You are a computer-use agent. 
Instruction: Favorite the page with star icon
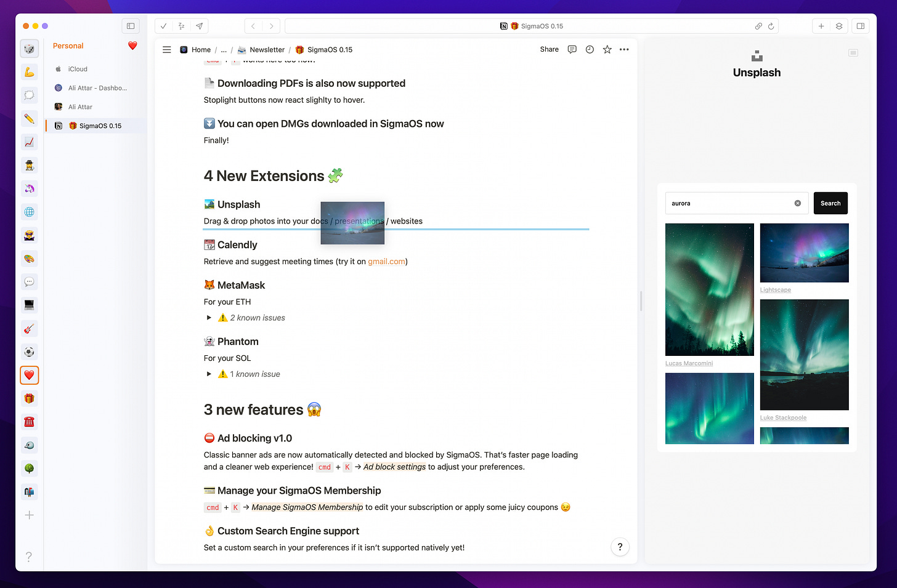607,49
